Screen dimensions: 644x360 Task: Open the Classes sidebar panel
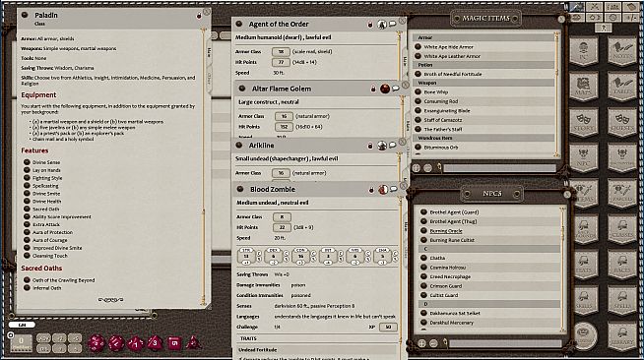pyautogui.click(x=622, y=229)
